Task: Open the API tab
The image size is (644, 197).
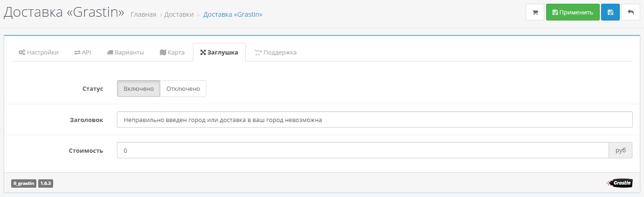Action: pos(82,53)
